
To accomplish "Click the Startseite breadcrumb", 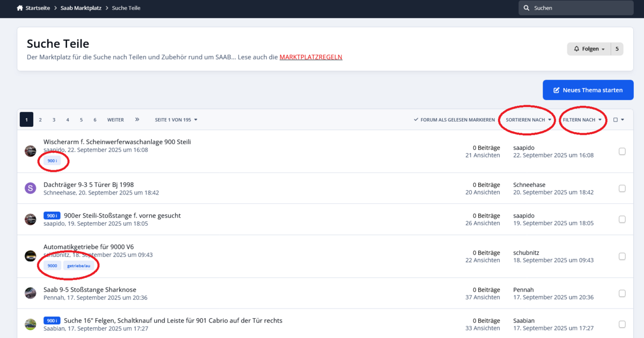I will click(38, 8).
